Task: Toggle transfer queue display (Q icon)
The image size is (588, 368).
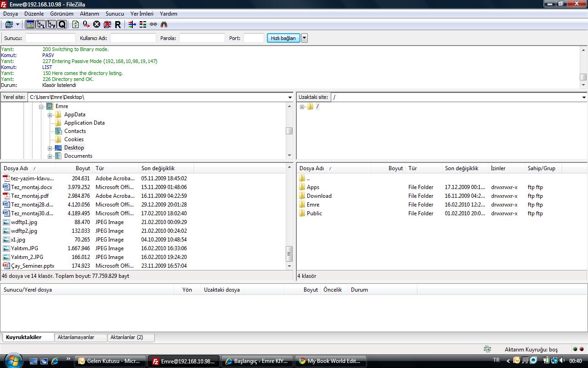Action: point(62,24)
